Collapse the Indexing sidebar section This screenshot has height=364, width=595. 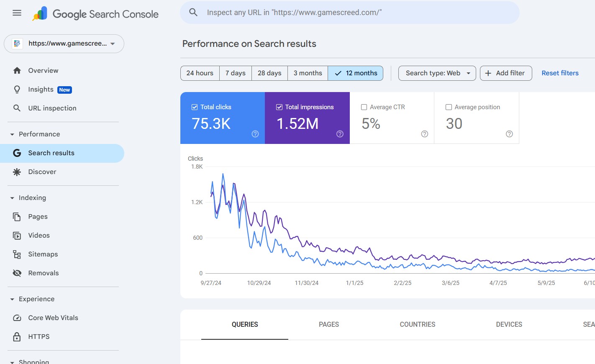[x=12, y=197]
